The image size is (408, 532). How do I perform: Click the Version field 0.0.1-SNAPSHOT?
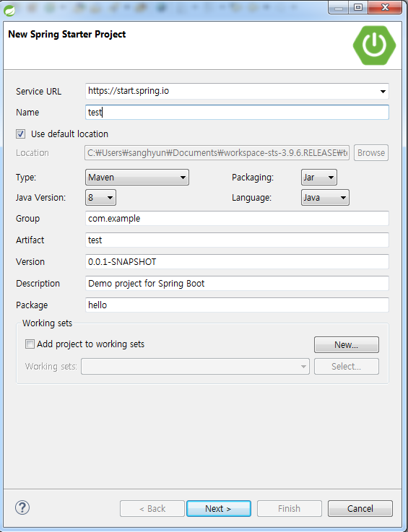point(237,262)
